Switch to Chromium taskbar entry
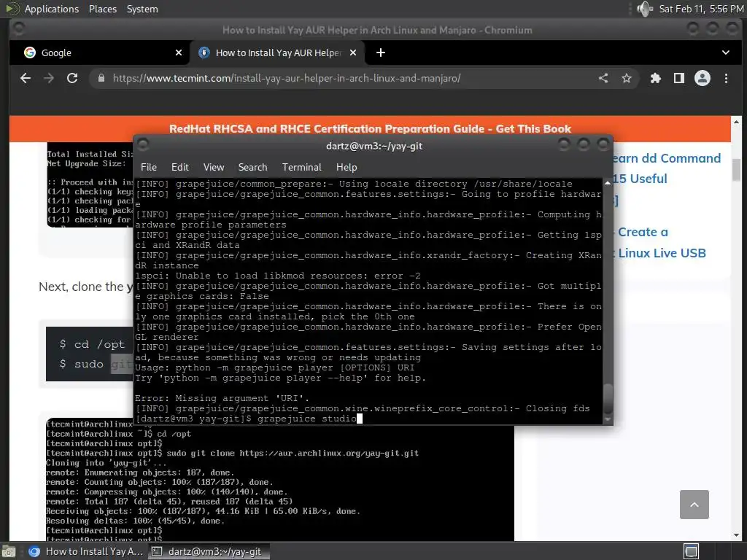Image resolution: width=747 pixels, height=560 pixels. (85, 551)
